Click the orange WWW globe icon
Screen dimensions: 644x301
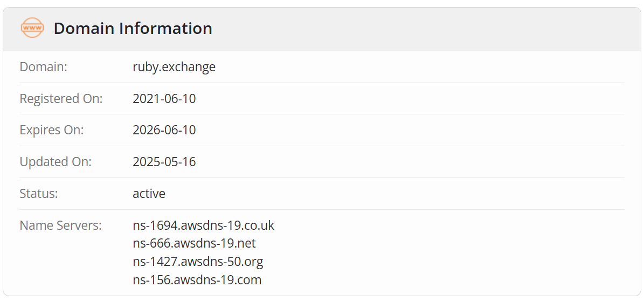(32, 29)
